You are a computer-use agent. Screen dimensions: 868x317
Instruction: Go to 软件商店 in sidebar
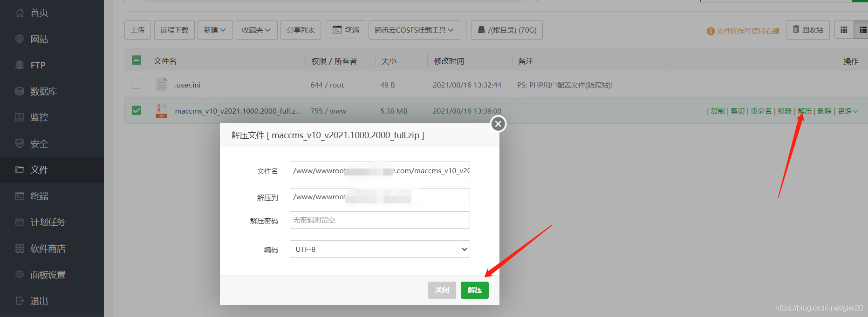click(48, 249)
